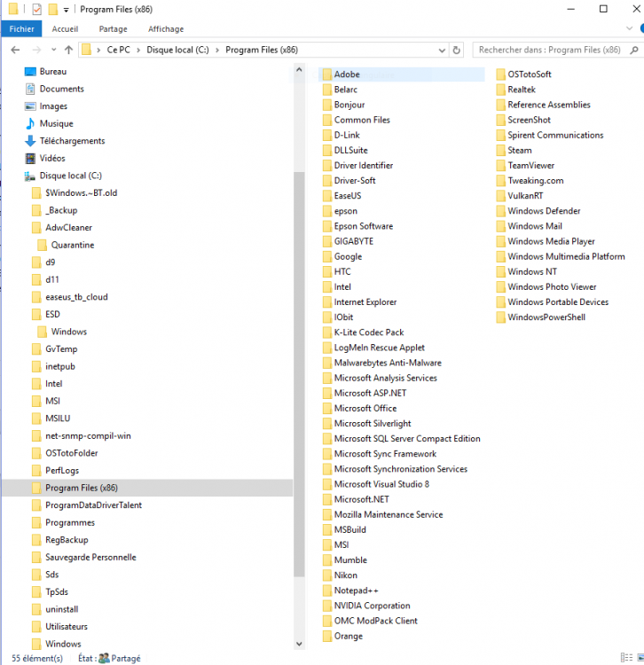The width and height of the screenshot is (644, 665).
Task: Click the New folder quick access icon
Action: (53, 9)
